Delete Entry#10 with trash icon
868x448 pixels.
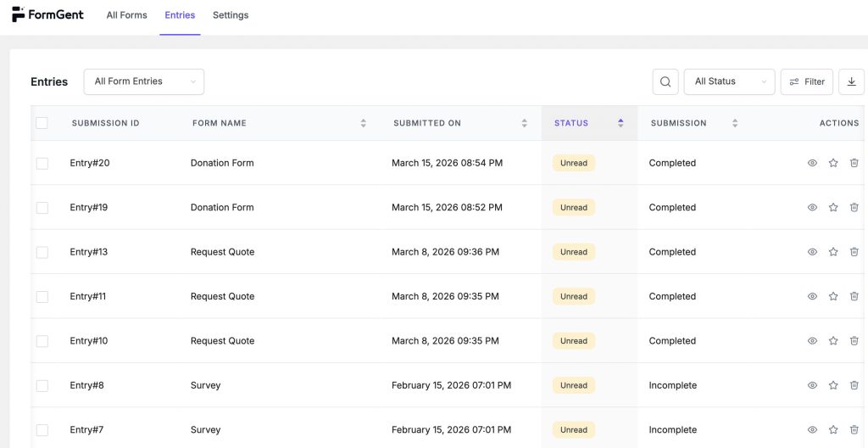[854, 341]
